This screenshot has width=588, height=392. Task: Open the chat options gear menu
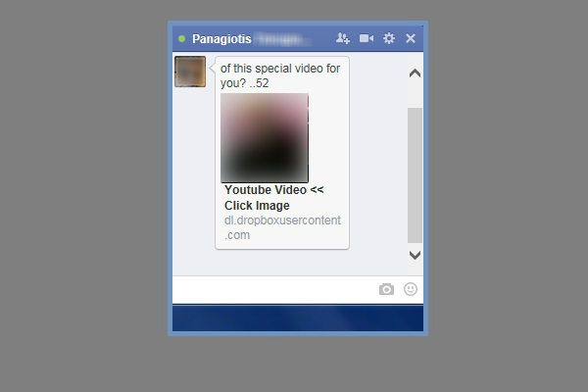389,38
